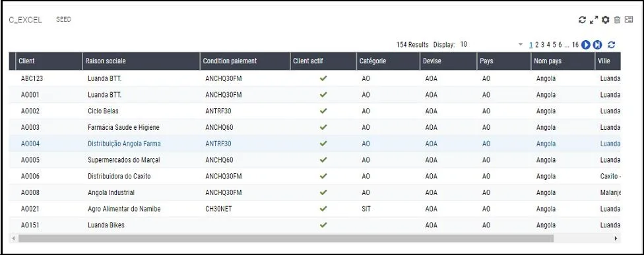Screen dimensions: 644x255
Task: Reload results with the blue refresh icon
Action: coord(611,45)
